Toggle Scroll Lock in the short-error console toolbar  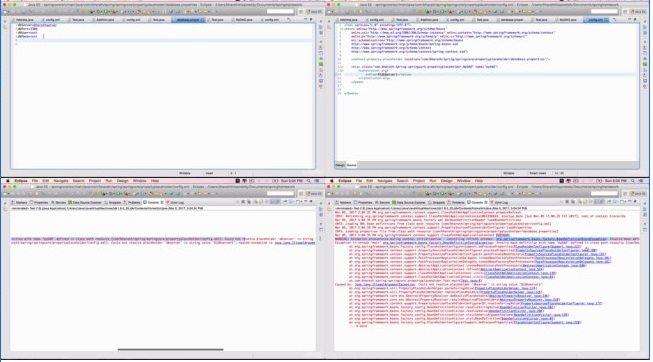point(261,202)
